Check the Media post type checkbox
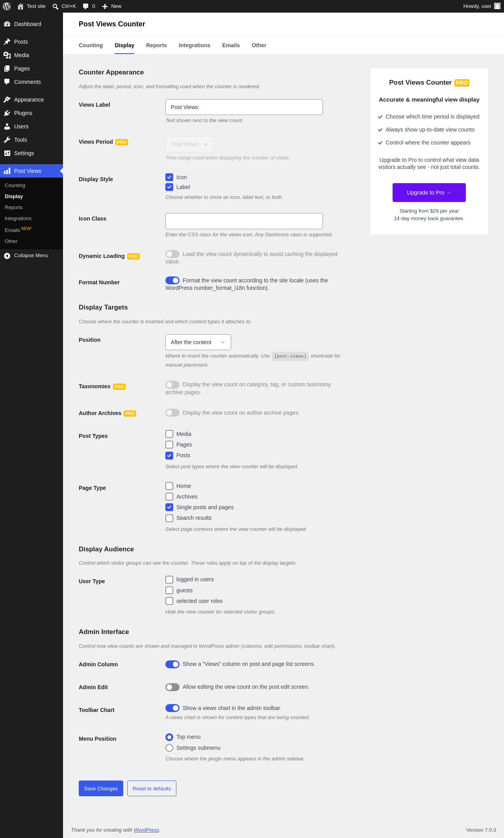 click(169, 434)
